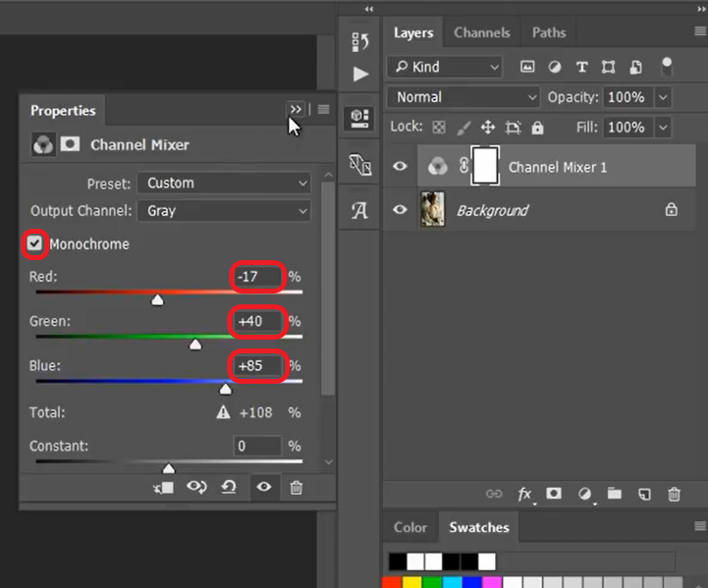This screenshot has width=708, height=588.
Task: Click the Properties panel tab
Action: coord(63,111)
